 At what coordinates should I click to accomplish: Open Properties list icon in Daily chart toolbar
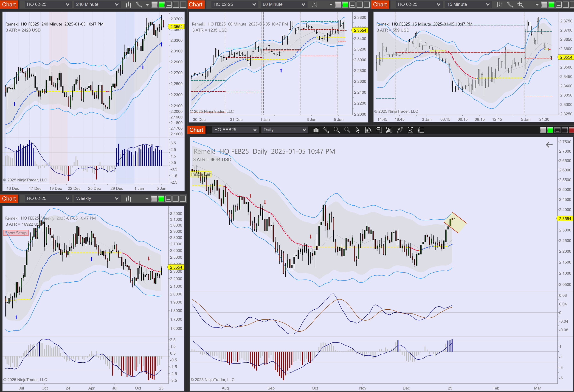point(421,130)
